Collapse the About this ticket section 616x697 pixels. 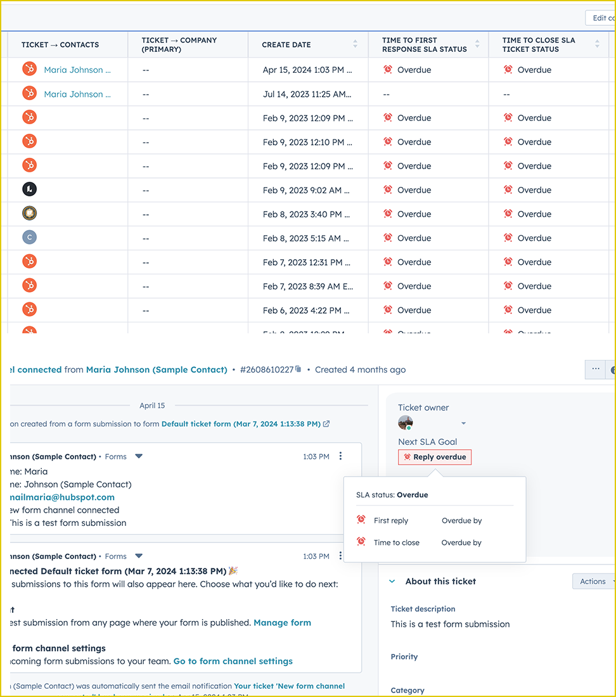tap(392, 581)
